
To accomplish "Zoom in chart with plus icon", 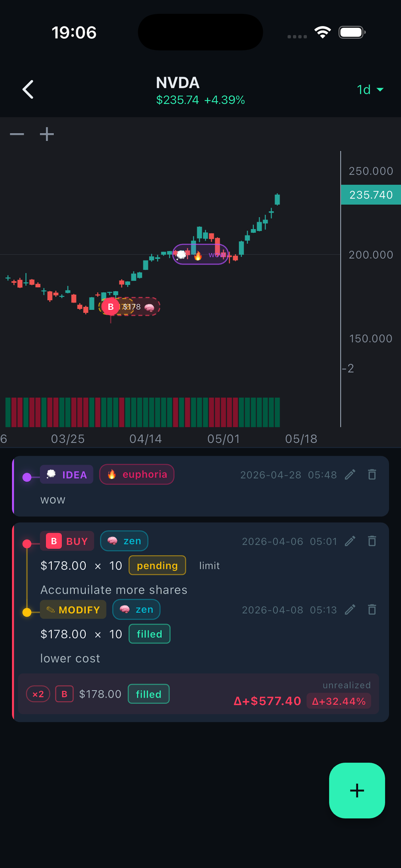I will pyautogui.click(x=47, y=134).
